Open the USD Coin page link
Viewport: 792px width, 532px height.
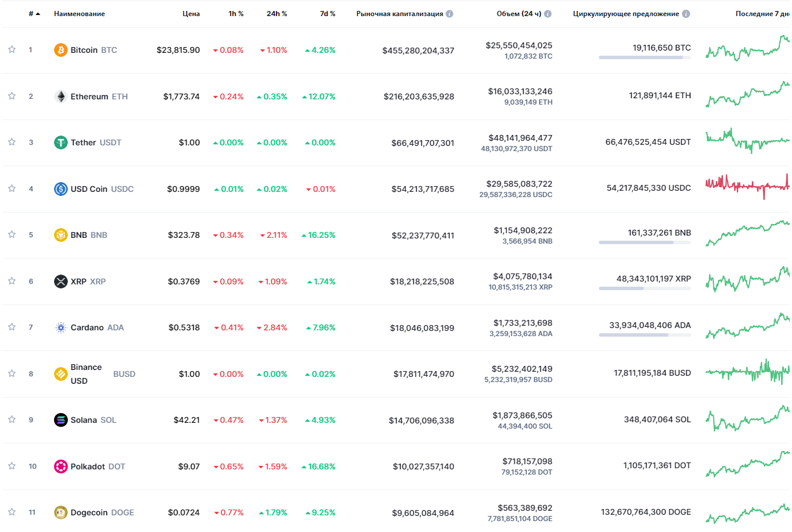pyautogui.click(x=89, y=189)
